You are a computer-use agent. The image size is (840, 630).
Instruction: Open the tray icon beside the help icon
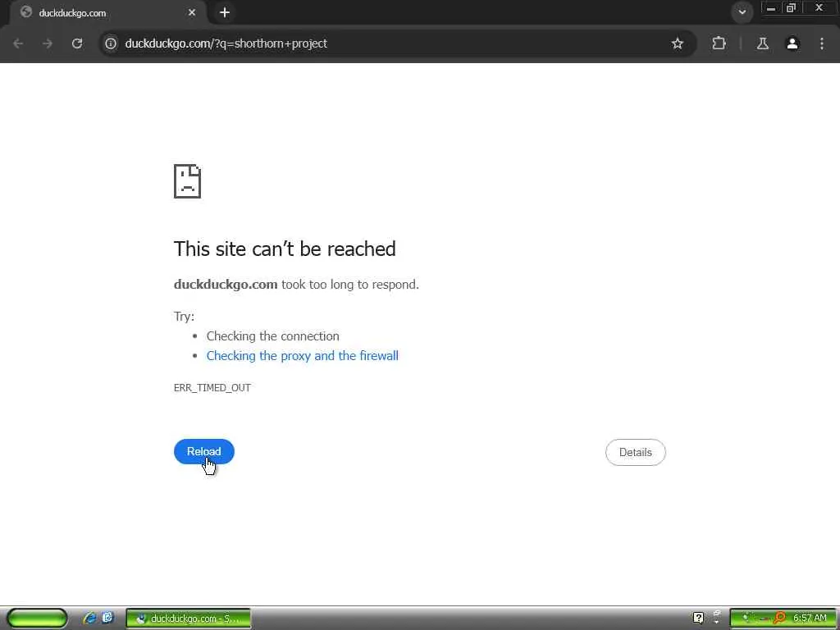click(716, 617)
